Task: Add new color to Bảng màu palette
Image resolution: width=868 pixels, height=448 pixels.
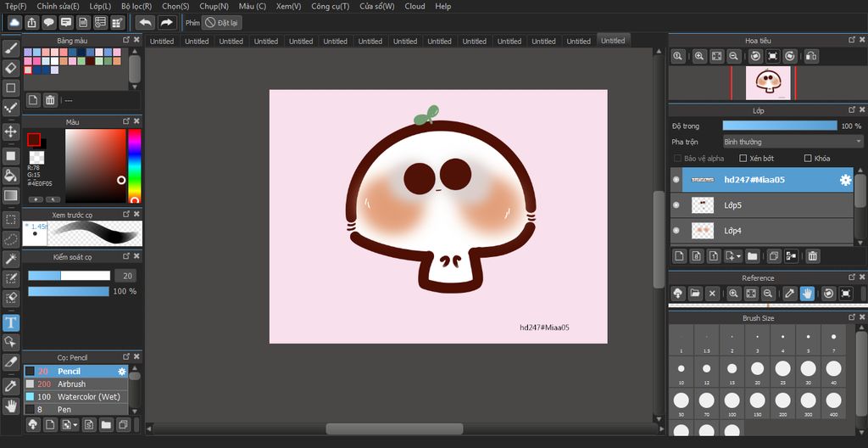Action: click(x=33, y=100)
